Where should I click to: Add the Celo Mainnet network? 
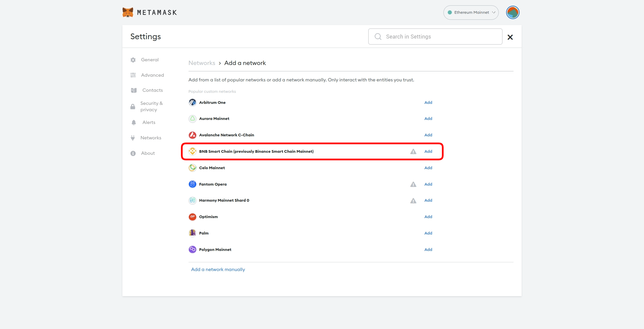click(x=428, y=168)
